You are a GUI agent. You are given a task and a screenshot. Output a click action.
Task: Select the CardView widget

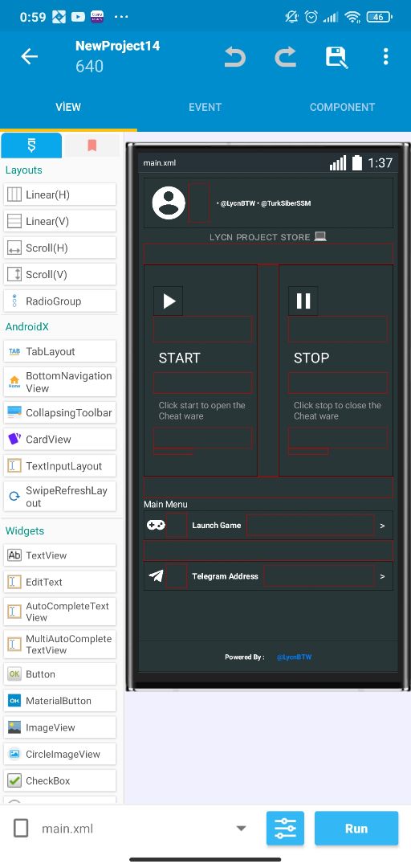[x=59, y=439]
